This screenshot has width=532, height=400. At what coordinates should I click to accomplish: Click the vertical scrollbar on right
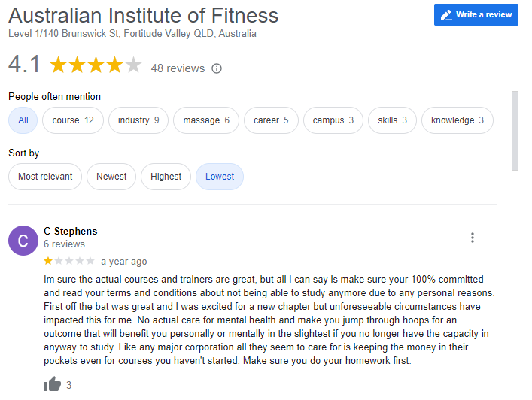click(x=515, y=132)
